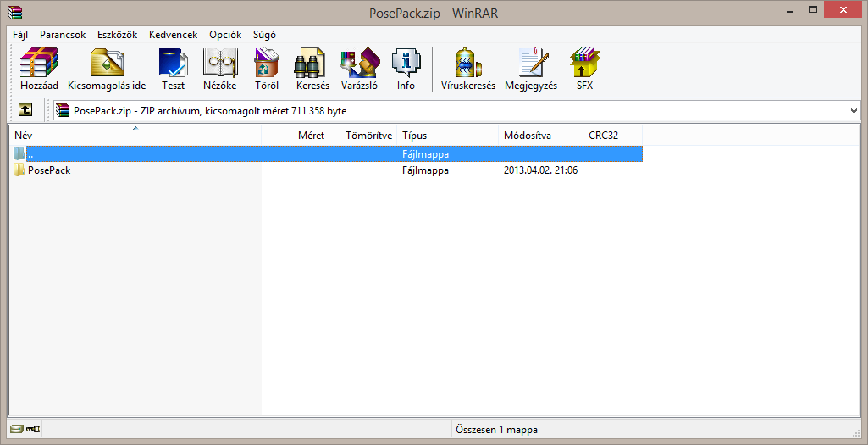The width and height of the screenshot is (868, 445).
Task: Maximize the WinRAR window
Action: tap(813, 9)
